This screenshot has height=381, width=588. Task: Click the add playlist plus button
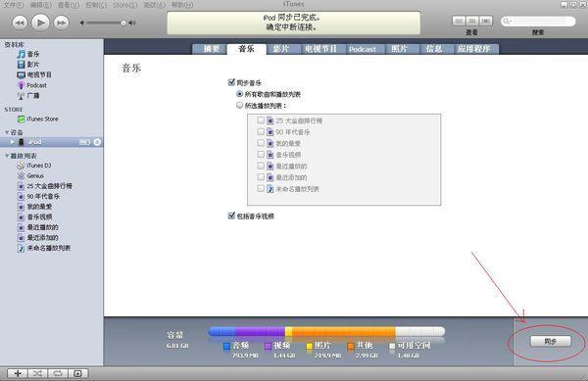point(18,373)
